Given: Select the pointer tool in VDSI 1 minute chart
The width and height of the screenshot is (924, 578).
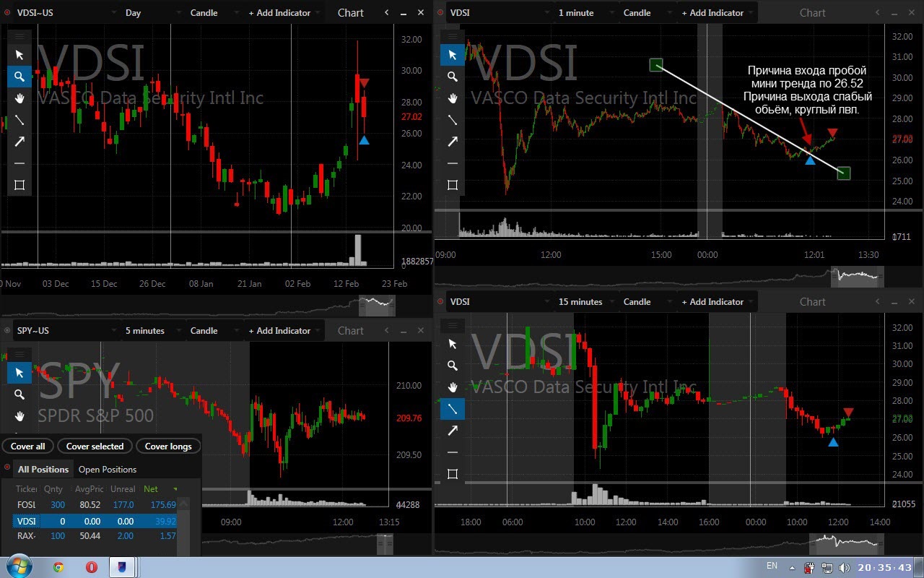Looking at the screenshot, I should tap(453, 55).
